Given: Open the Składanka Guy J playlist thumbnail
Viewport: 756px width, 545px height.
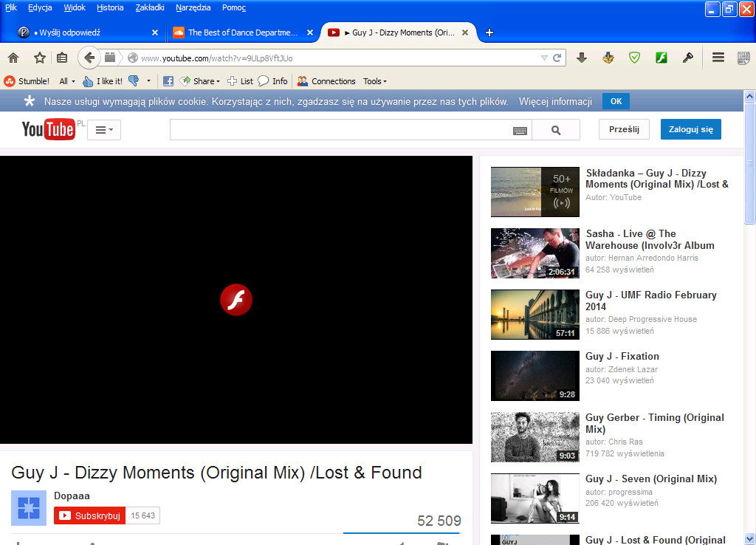Looking at the screenshot, I should point(535,191).
